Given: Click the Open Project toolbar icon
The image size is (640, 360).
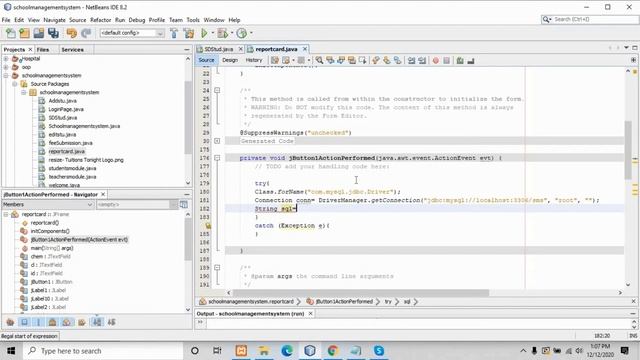Looking at the screenshot, I should click(39, 33).
